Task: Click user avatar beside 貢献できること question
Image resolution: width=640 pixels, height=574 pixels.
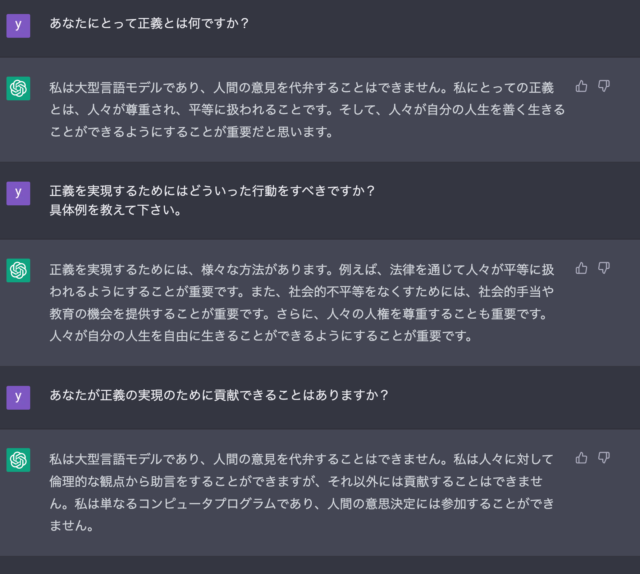Action: (x=18, y=397)
